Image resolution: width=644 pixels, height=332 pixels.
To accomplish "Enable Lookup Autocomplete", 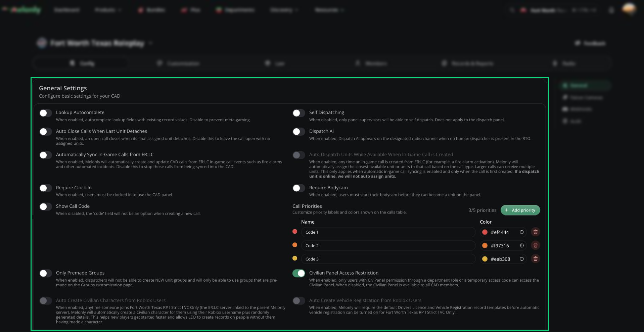I will pyautogui.click(x=45, y=113).
